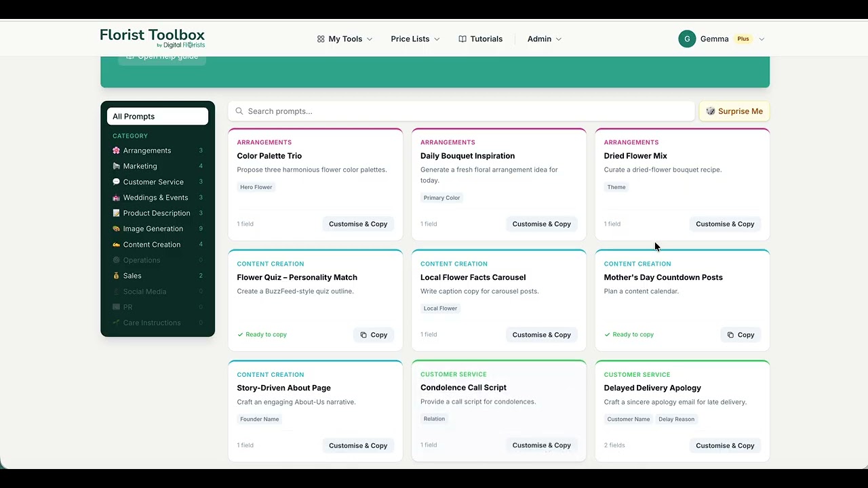Viewport: 868px width, 488px height.
Task: Filter by Arrangements category
Action: [157, 150]
